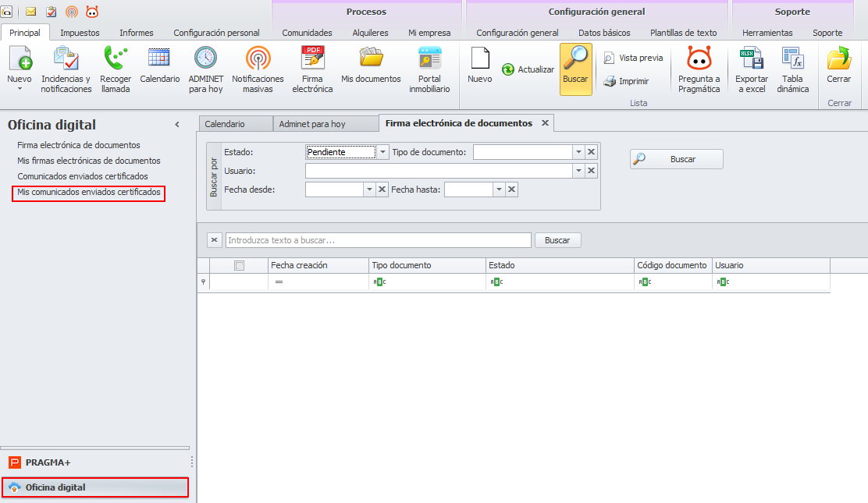Open Mis firmas electrónicas de documentos link
Viewport: 868px width, 503px height.
tap(89, 161)
